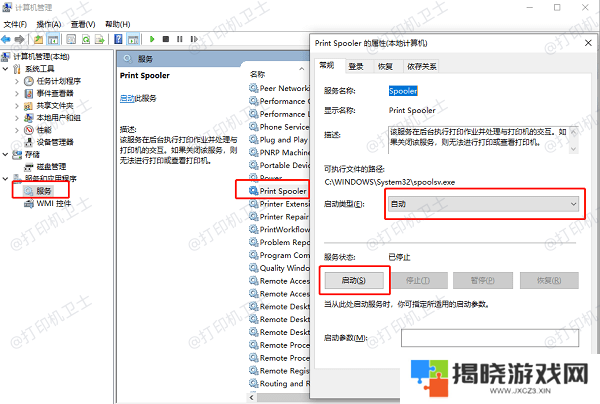
Task: Open the 操作(A) menu
Action: [49, 24]
